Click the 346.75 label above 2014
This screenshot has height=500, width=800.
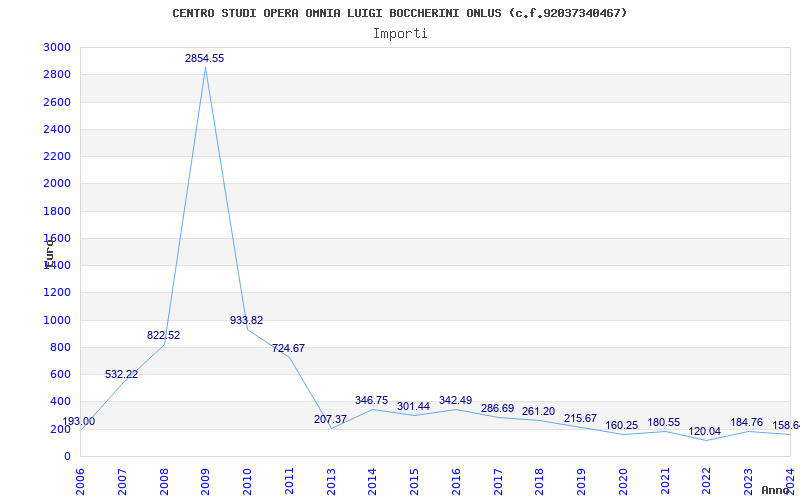(x=371, y=401)
